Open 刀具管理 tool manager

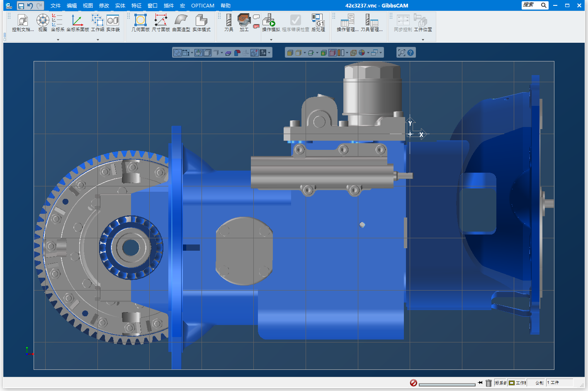[x=372, y=23]
